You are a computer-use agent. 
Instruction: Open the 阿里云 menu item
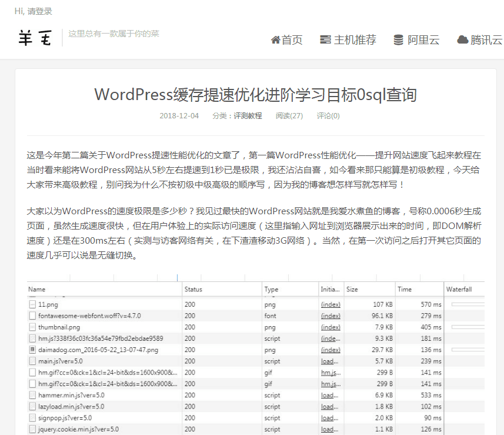coord(416,40)
